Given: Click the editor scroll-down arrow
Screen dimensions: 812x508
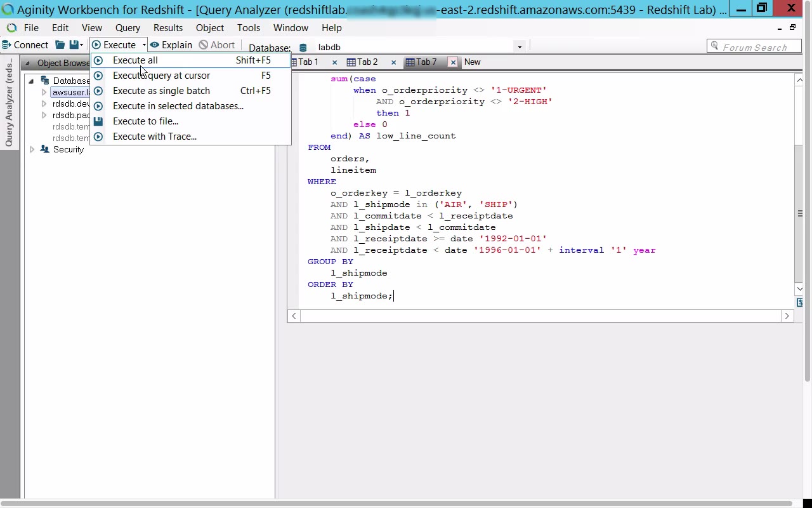Looking at the screenshot, I should click(x=799, y=289).
